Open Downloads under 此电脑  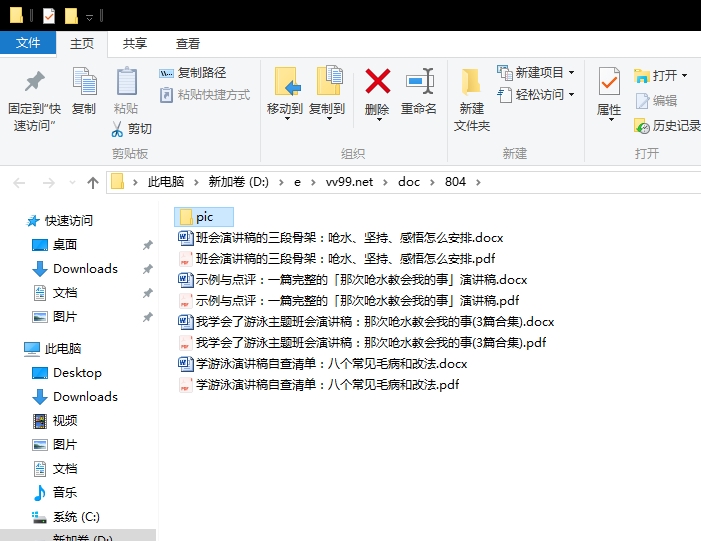coord(75,397)
